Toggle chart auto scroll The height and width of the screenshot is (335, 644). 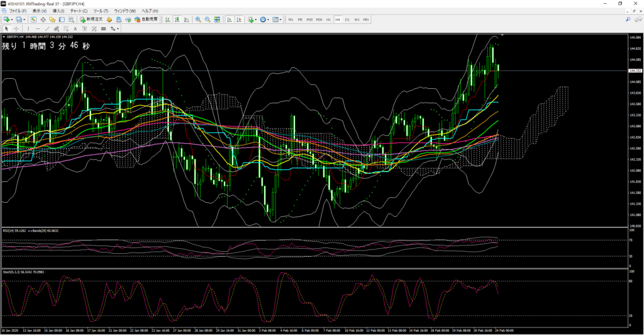[x=229, y=20]
